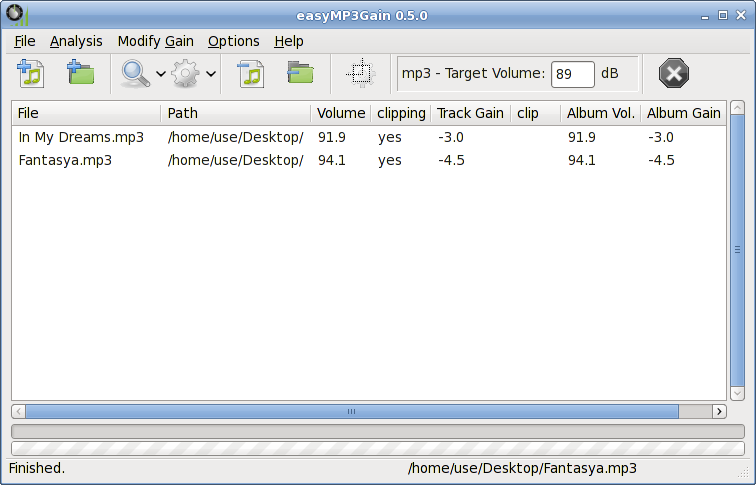Select the Fantasya.mp3 row
Viewport: 756px width, 485px height.
point(369,161)
